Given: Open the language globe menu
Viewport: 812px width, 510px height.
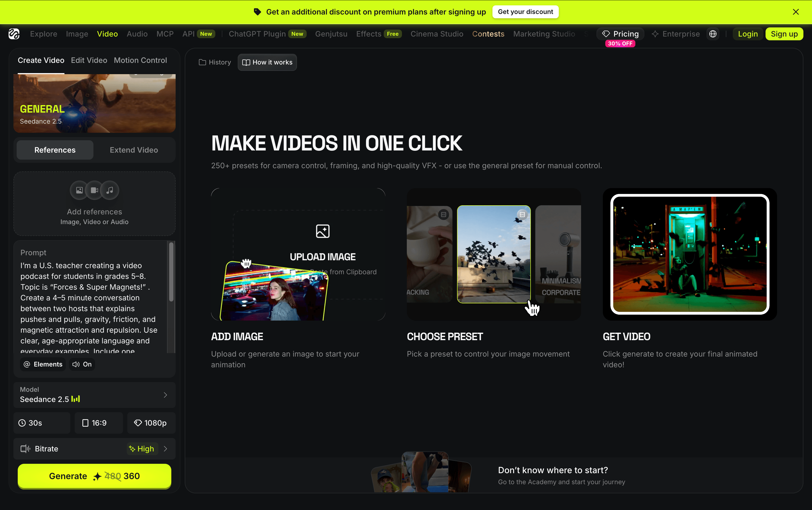Looking at the screenshot, I should click(x=713, y=34).
